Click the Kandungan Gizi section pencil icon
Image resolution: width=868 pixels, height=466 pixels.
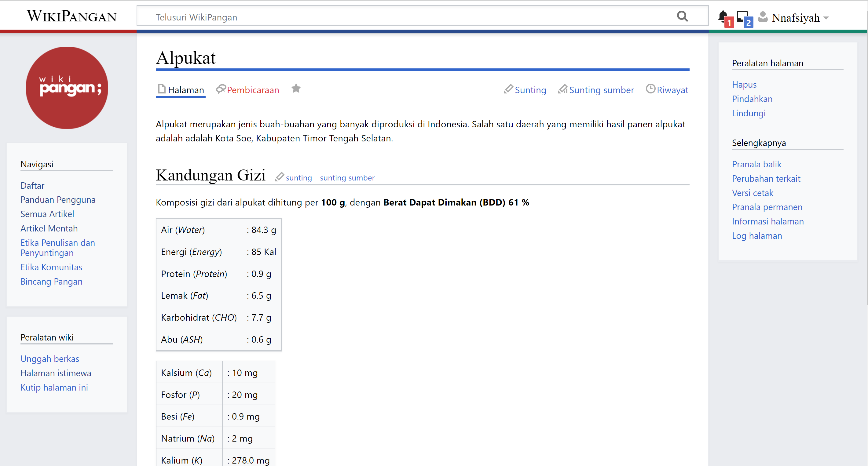click(x=279, y=177)
